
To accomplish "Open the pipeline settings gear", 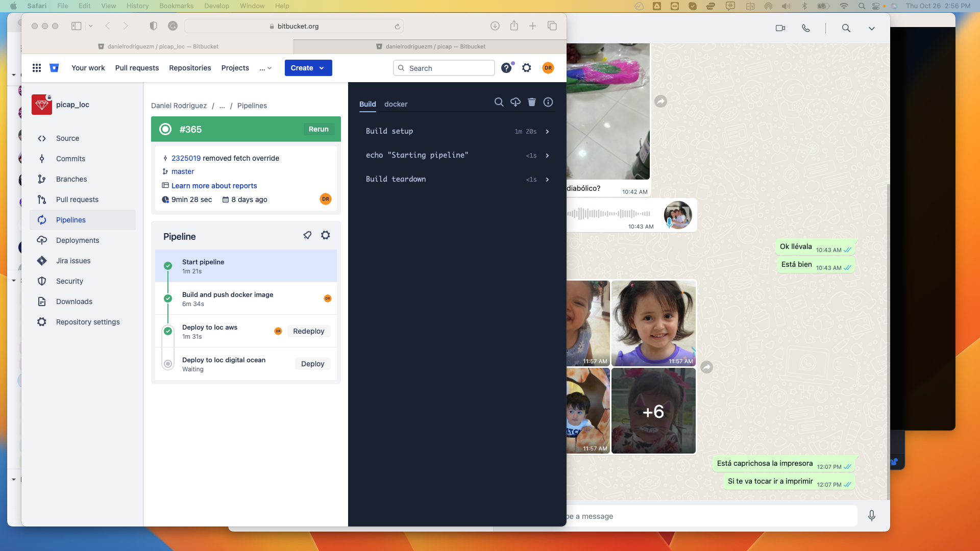I will [x=325, y=235].
